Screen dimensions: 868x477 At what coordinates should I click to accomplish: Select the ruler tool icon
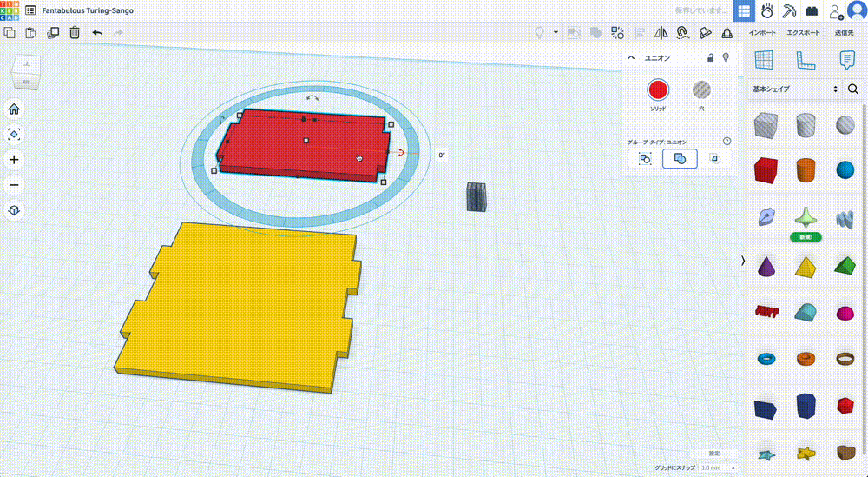pyautogui.click(x=806, y=60)
